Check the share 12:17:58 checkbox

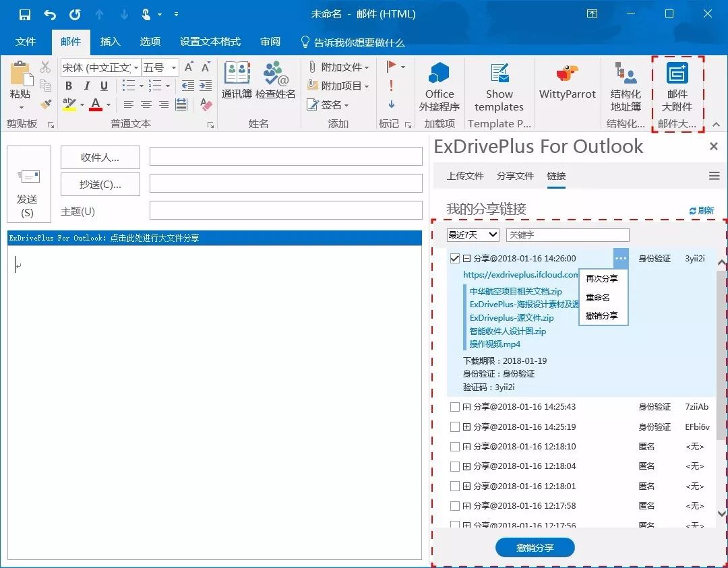click(455, 506)
